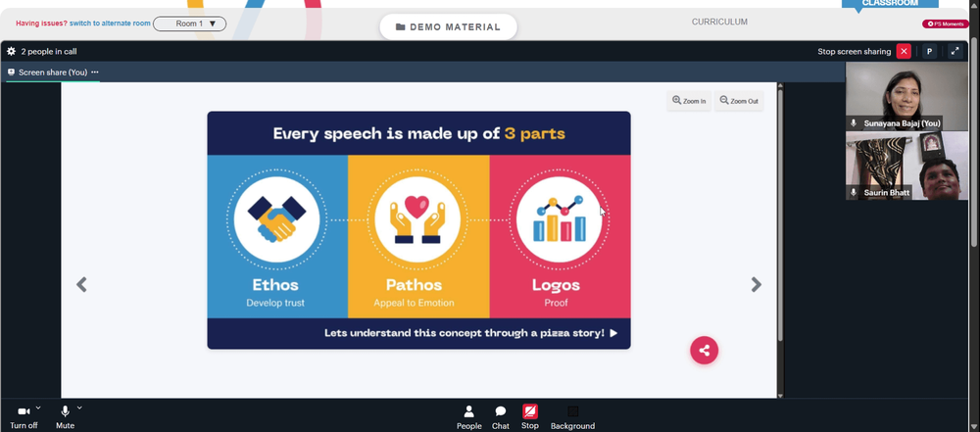Click Saurin Bhatt microphone indicator
The width and height of the screenshot is (980, 432).
854,193
